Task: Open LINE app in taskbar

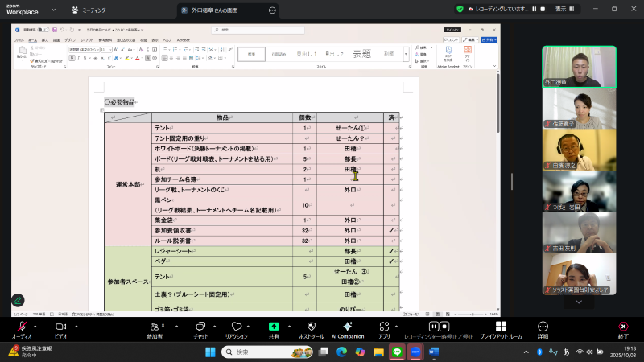Action: pyautogui.click(x=396, y=352)
